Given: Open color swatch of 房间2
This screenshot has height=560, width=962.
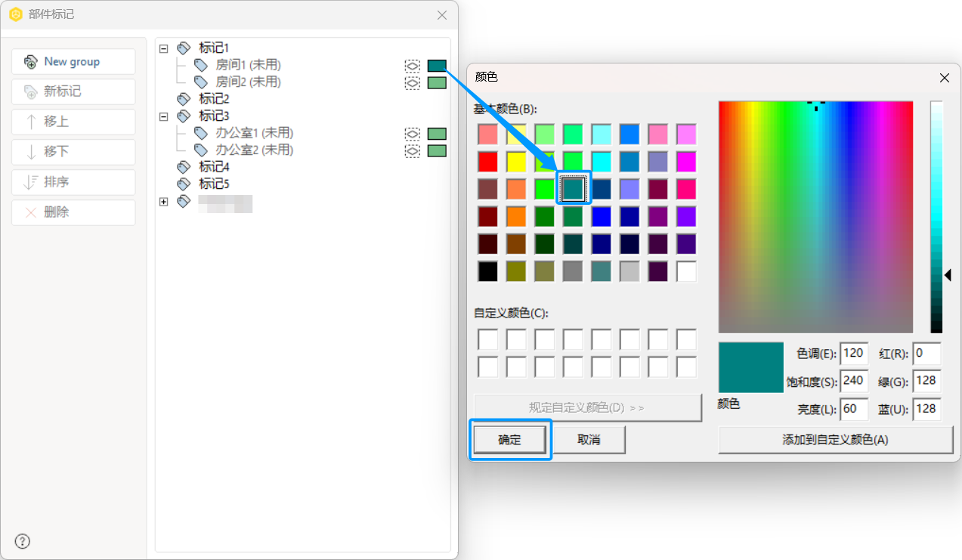Looking at the screenshot, I should coord(437,83).
